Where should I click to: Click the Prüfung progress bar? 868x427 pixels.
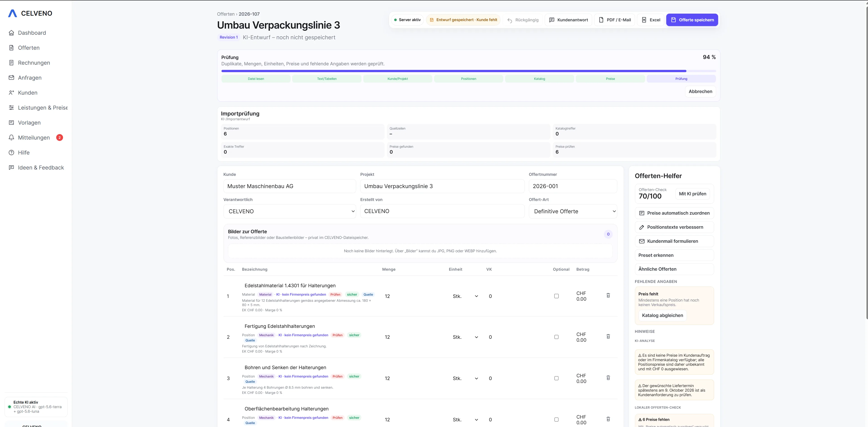tap(468, 71)
